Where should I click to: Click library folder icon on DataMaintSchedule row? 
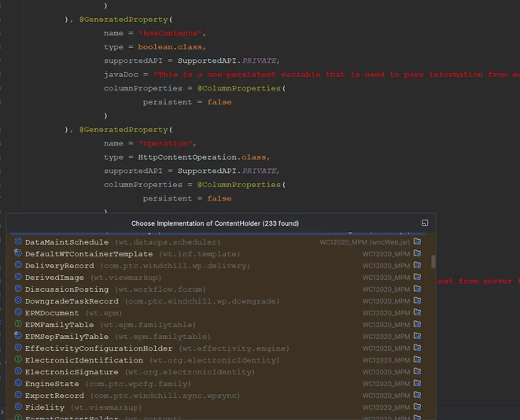[417, 241]
